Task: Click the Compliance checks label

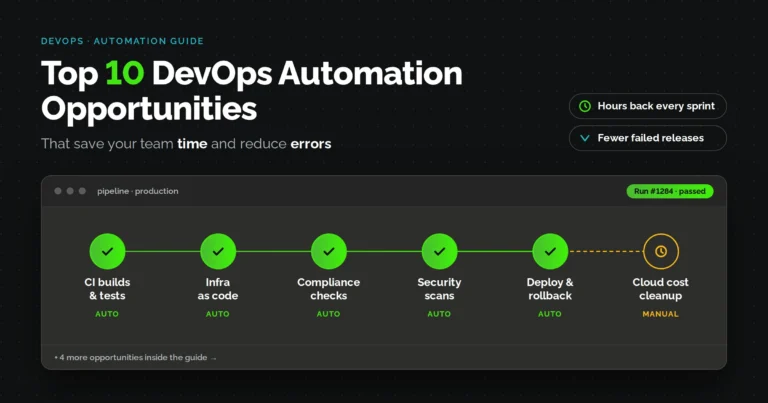Action: point(329,289)
